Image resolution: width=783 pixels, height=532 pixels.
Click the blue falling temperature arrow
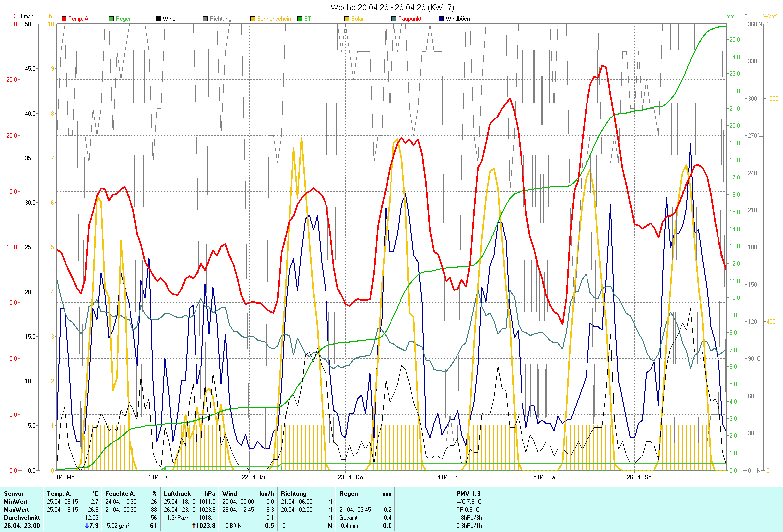pos(87,526)
